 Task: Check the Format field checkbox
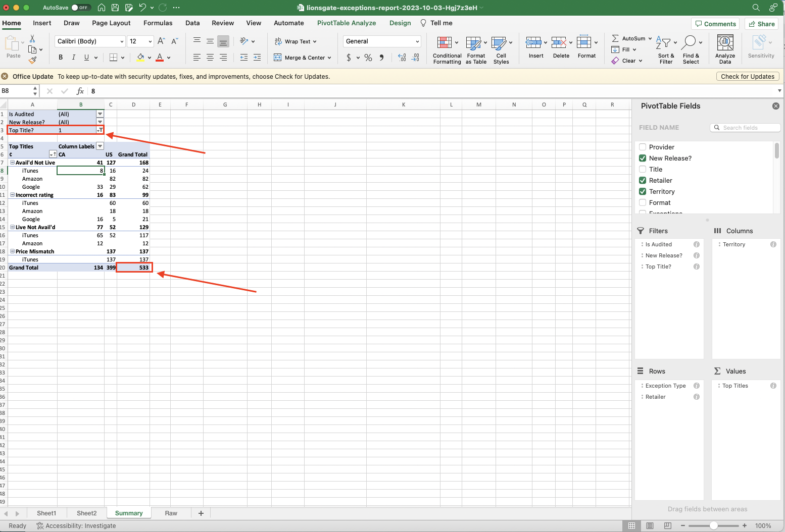(x=643, y=202)
